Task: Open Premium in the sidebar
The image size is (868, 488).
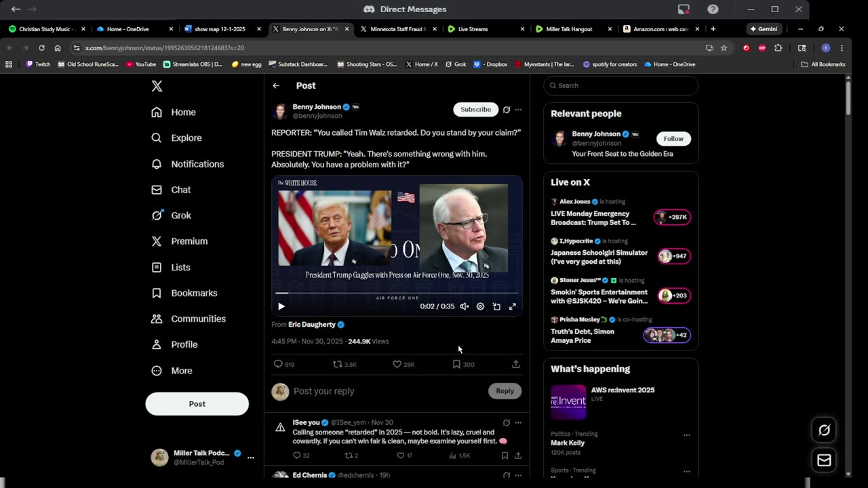Action: click(179, 241)
